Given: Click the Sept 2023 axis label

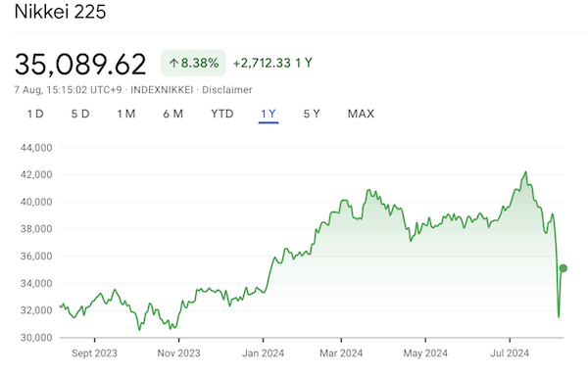Looking at the screenshot, I should (x=94, y=352).
